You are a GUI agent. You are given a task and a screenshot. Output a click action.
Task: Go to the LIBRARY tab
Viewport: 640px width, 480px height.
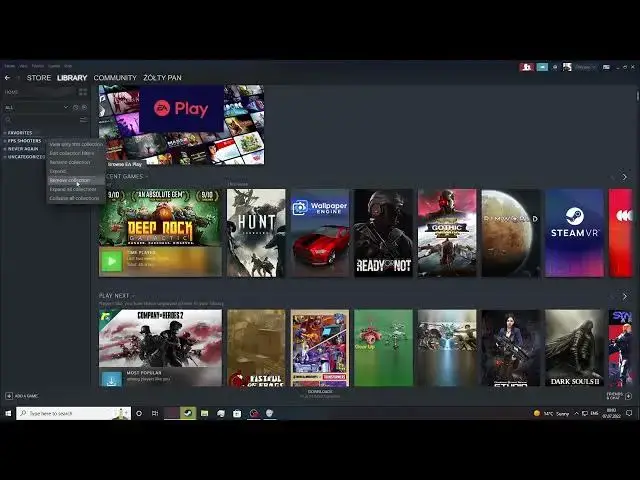[72, 78]
